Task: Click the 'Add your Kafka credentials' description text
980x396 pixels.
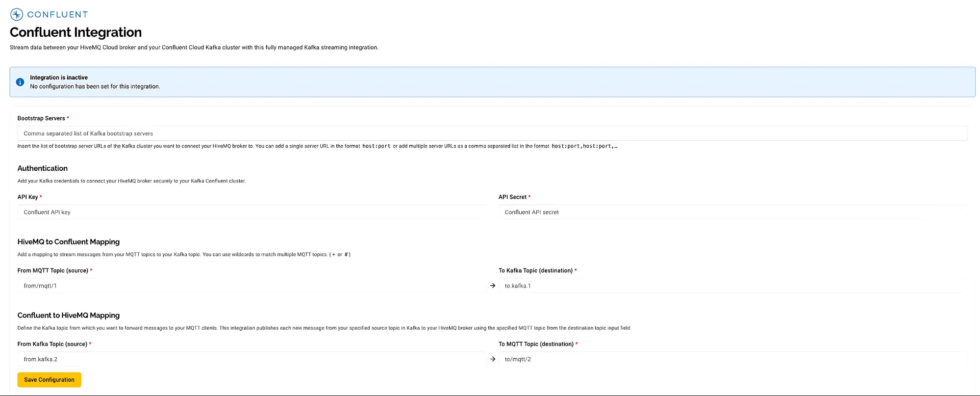Action: pos(131,181)
